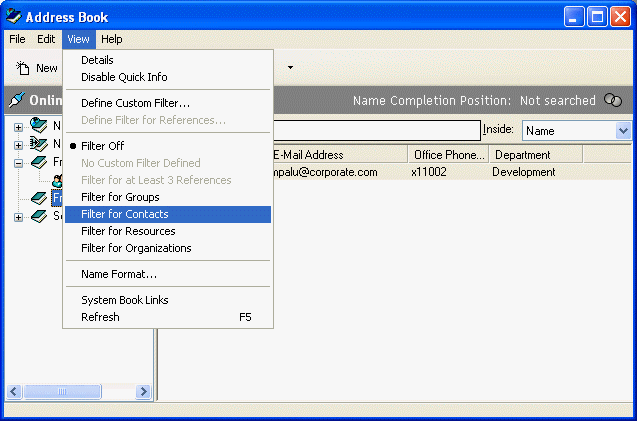The height and width of the screenshot is (421, 637).
Task: Select the globe address book tree icon
Action: tap(39, 126)
